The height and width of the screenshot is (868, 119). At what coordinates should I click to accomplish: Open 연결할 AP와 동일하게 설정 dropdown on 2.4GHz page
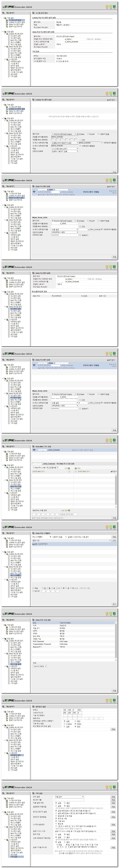(65, 143)
